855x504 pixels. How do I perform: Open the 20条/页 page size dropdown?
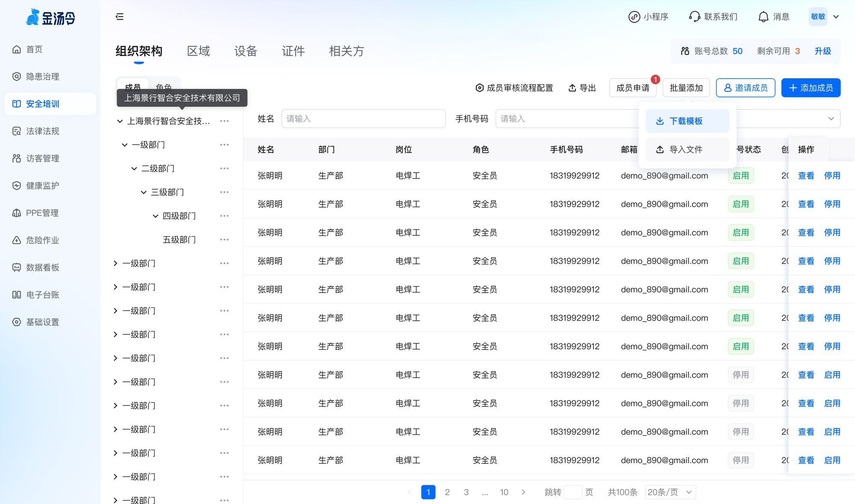pos(669,492)
